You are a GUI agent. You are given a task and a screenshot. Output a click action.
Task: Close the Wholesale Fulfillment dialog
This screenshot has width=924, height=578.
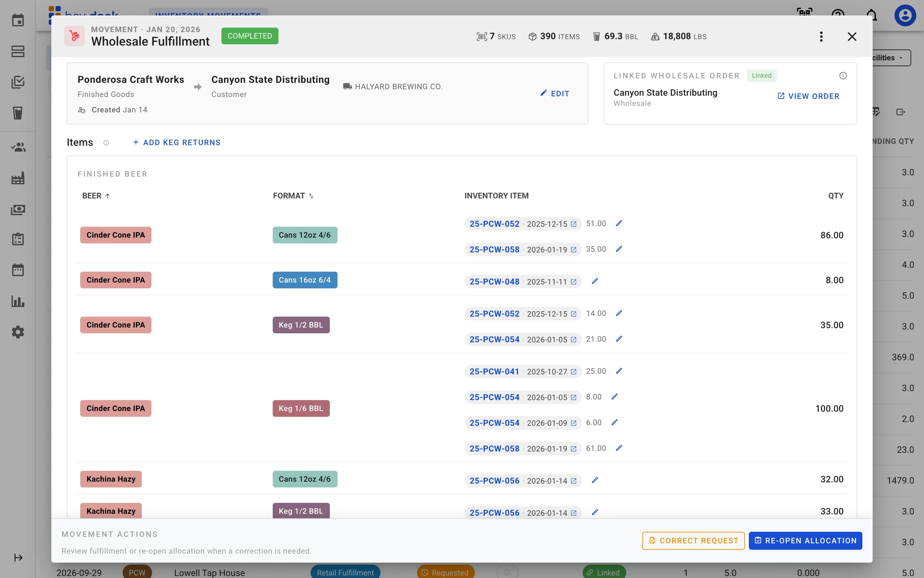click(852, 37)
